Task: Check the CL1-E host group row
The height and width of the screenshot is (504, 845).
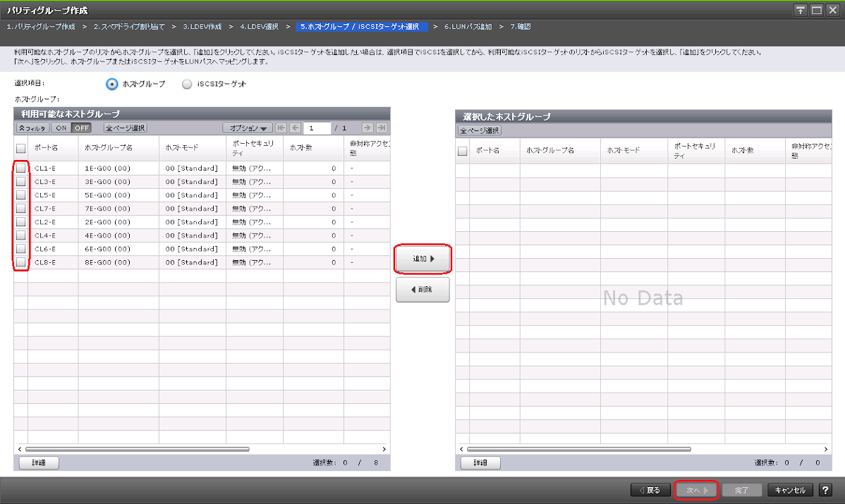Action: click(21, 168)
